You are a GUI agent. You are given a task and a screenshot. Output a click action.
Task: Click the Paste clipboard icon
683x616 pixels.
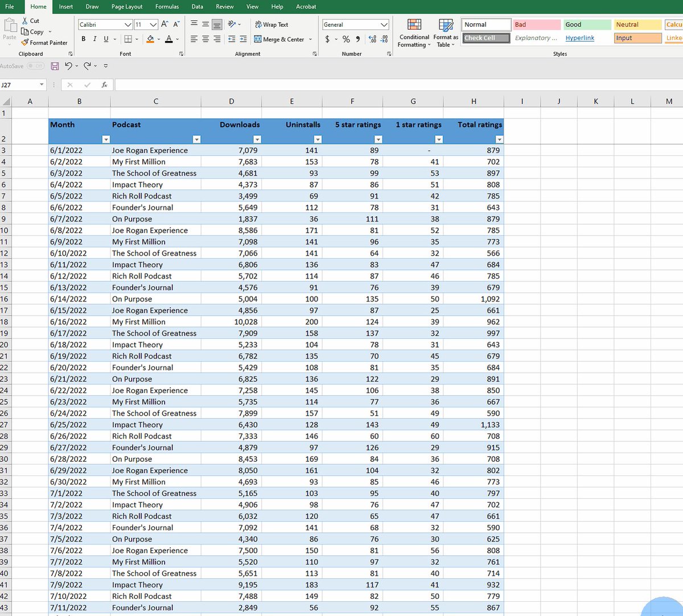tap(10, 24)
